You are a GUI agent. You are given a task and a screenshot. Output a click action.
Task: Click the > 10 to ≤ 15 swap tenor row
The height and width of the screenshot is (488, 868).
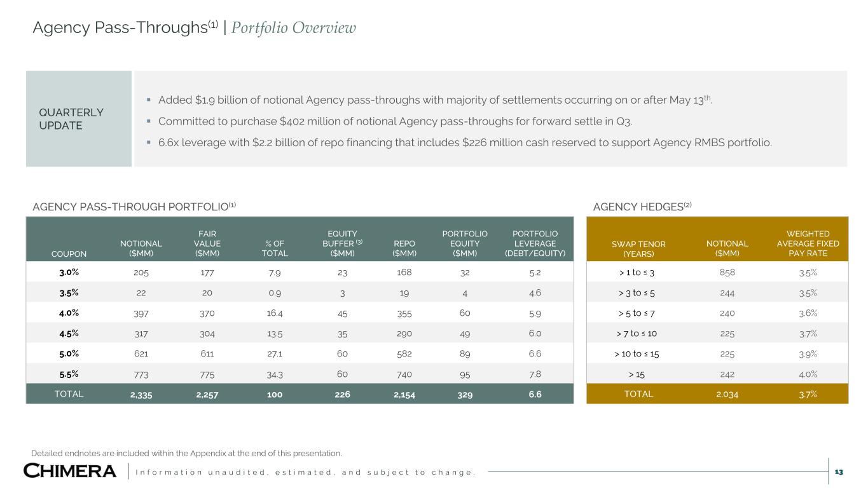coord(638,353)
